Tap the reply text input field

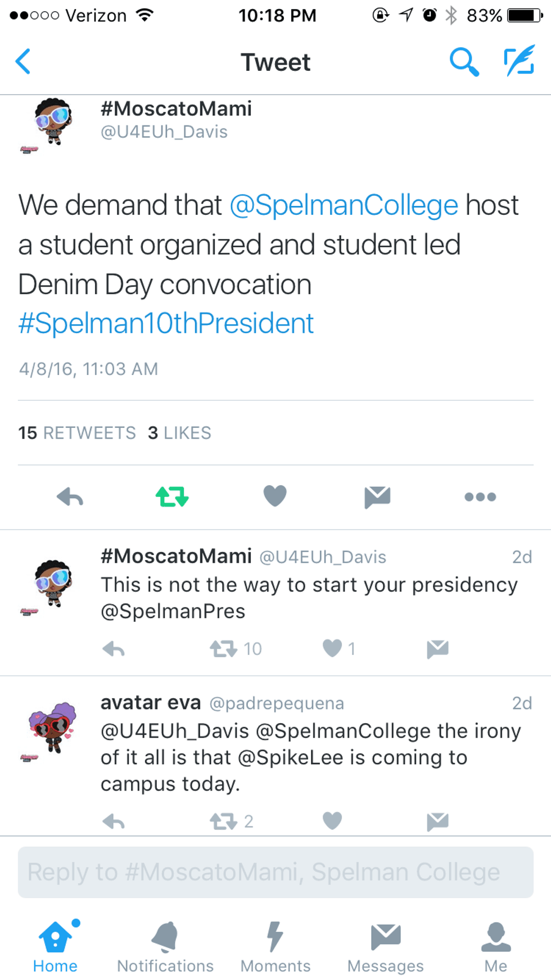pos(275,872)
